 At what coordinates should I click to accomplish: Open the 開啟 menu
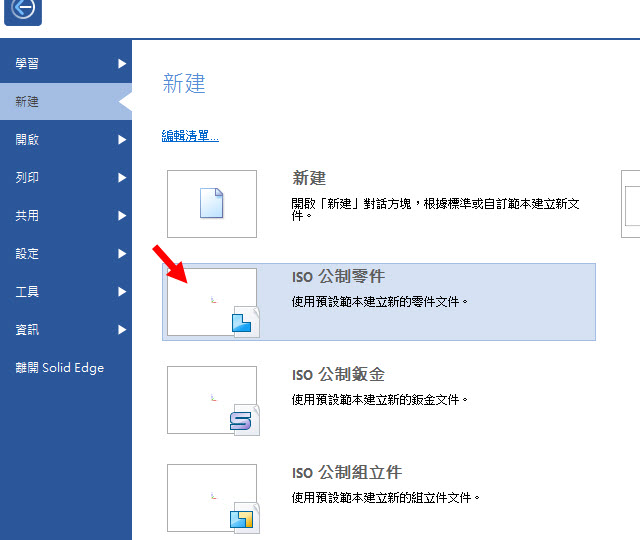pos(66,140)
